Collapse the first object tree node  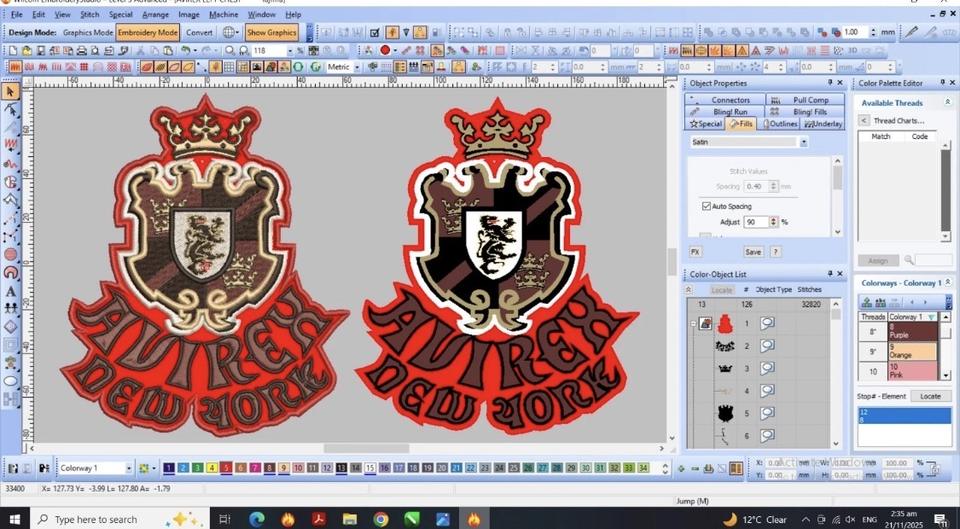(693, 323)
